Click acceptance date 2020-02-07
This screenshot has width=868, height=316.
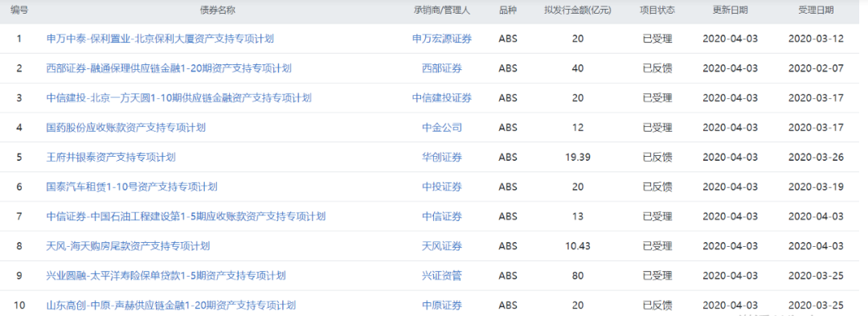(x=816, y=68)
